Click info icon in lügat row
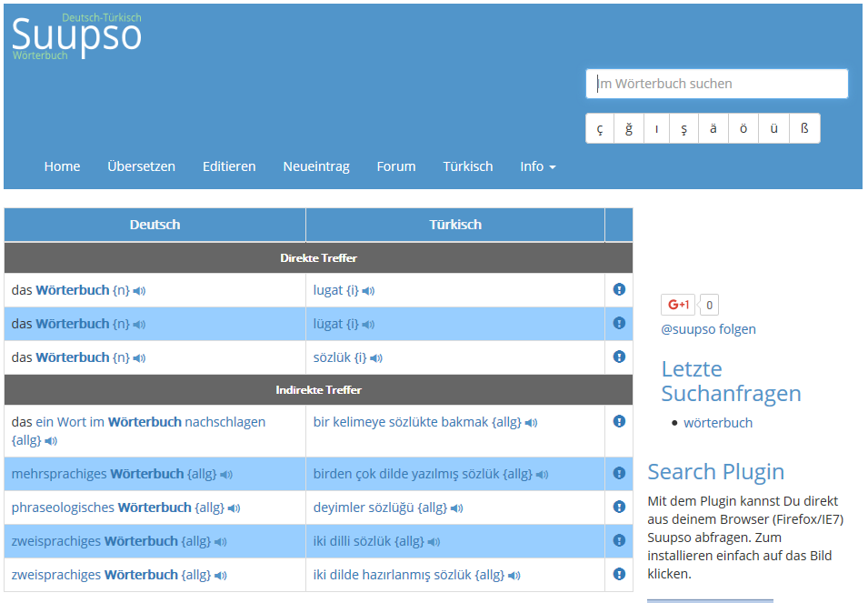Image resolution: width=868 pixels, height=603 pixels. [619, 323]
